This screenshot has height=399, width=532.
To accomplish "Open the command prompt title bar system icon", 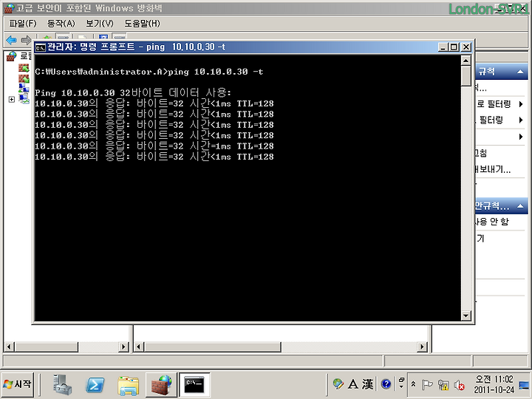I will click(41, 47).
